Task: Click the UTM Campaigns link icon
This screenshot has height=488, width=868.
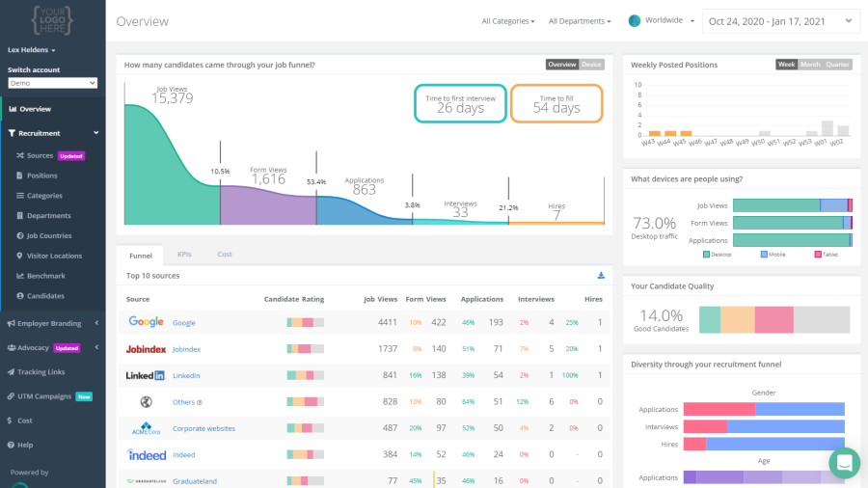Action: coord(11,396)
